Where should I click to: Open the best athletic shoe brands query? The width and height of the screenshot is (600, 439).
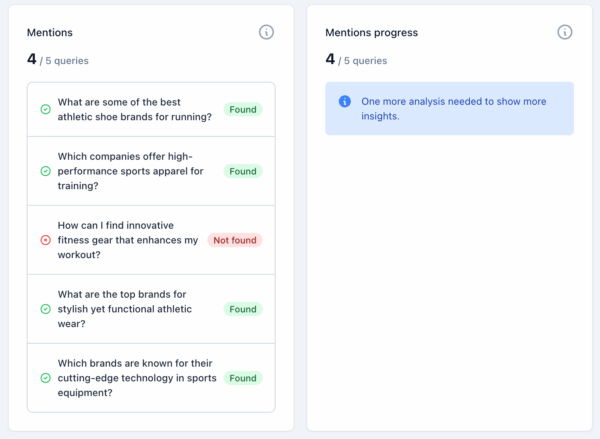pos(134,109)
